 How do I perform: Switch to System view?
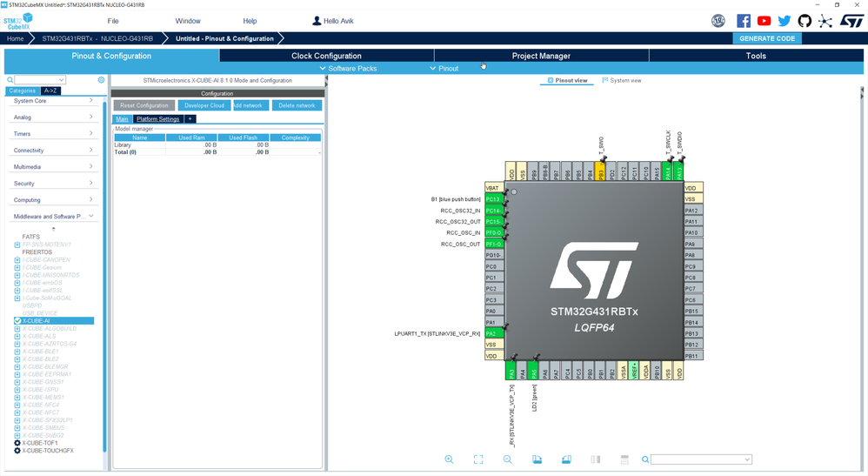622,80
